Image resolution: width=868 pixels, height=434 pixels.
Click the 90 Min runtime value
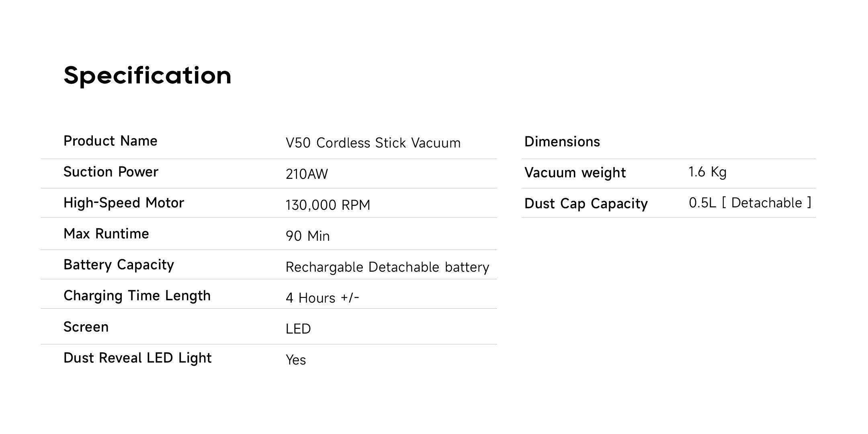(307, 236)
